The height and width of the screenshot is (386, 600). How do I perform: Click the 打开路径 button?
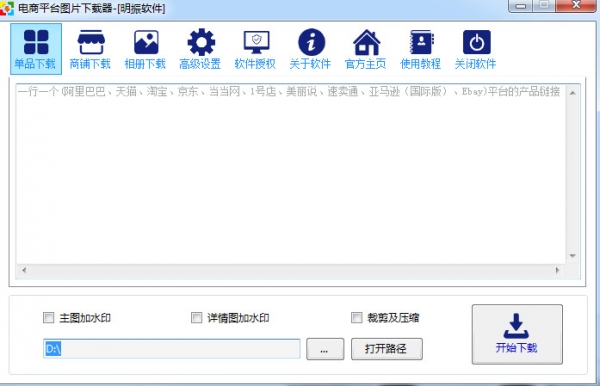[x=386, y=349]
